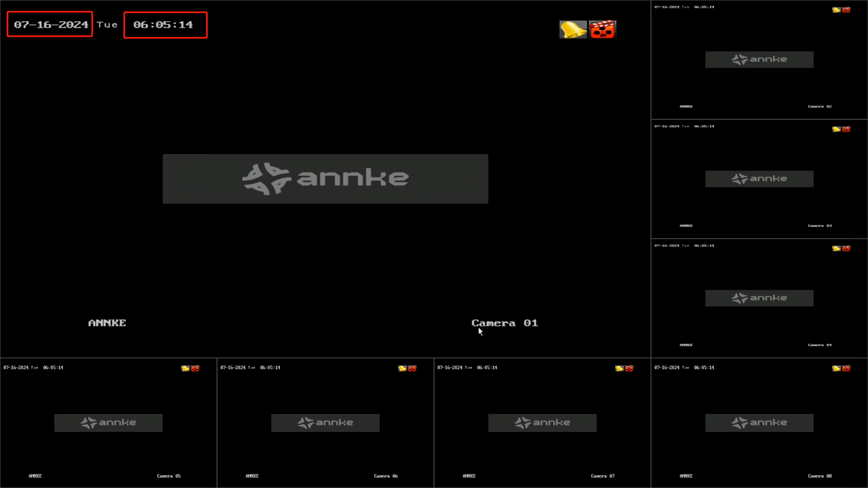The width and height of the screenshot is (868, 488).
Task: Open the Camera 01 no-video annke placeholder
Action: point(325,179)
